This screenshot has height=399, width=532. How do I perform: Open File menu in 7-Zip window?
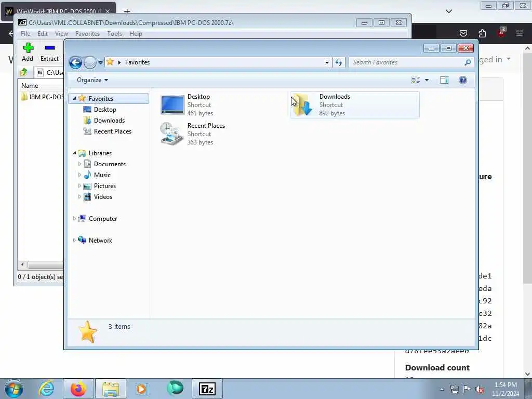pyautogui.click(x=25, y=34)
